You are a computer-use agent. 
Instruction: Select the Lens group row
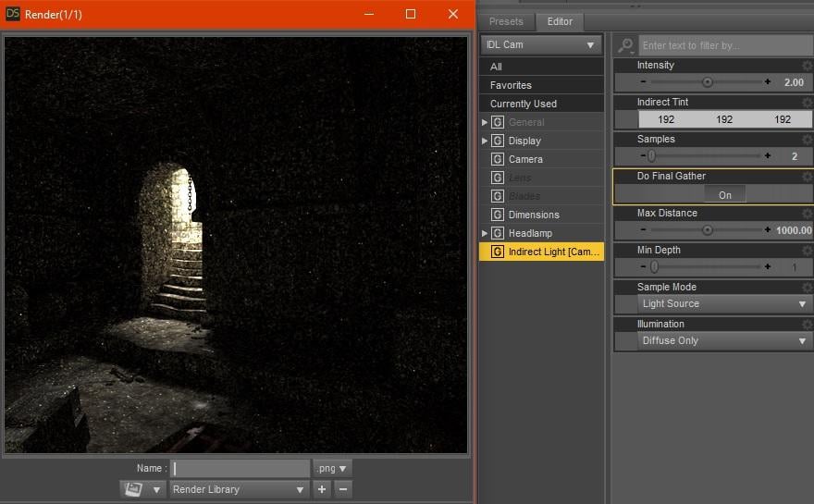point(541,178)
